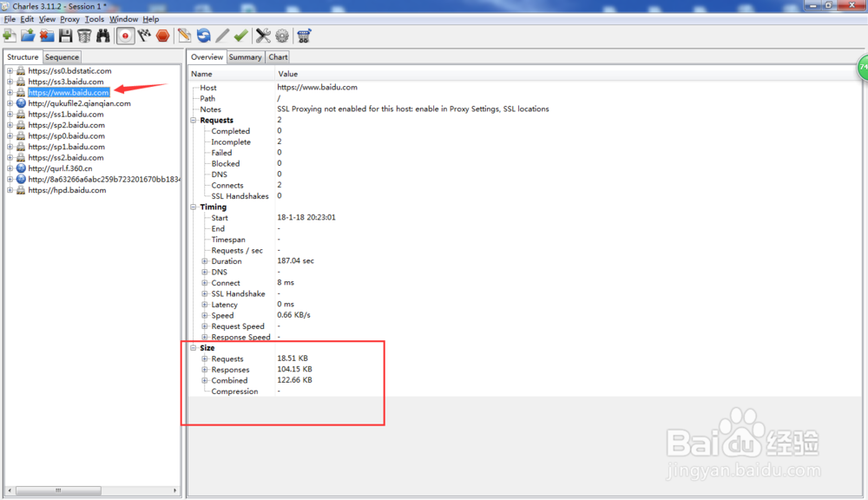Click the Host value https://www.baidu.com
The width and height of the screenshot is (868, 500).
317,88
